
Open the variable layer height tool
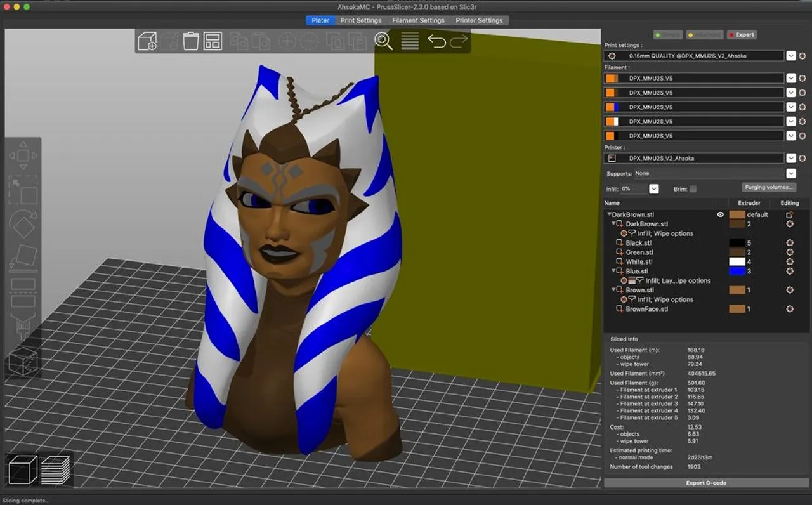410,41
